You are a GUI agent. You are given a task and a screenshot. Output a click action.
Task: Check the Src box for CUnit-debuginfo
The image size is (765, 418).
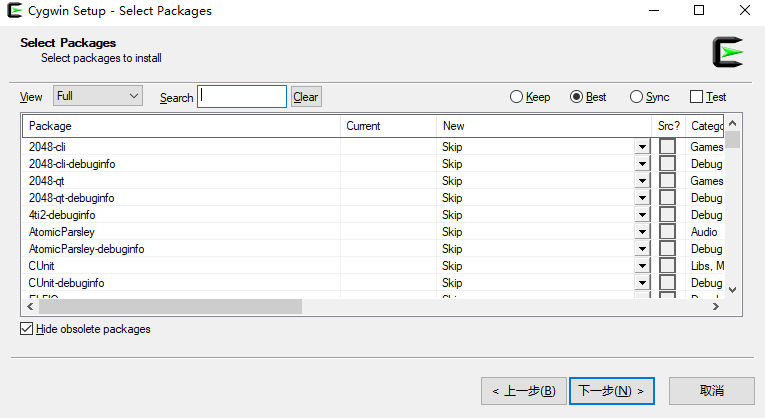(x=667, y=283)
